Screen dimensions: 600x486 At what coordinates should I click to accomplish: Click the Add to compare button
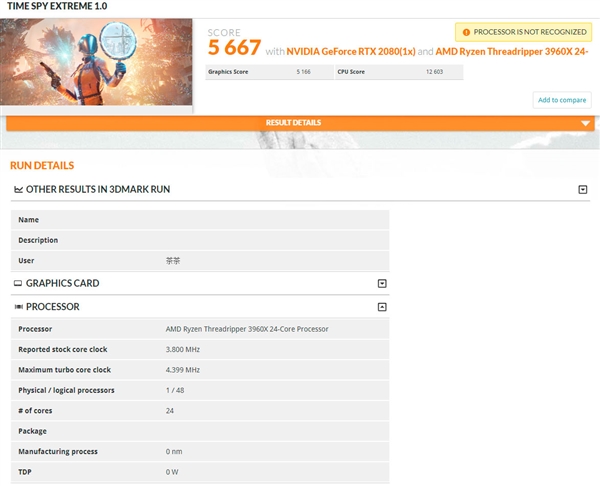tap(562, 100)
